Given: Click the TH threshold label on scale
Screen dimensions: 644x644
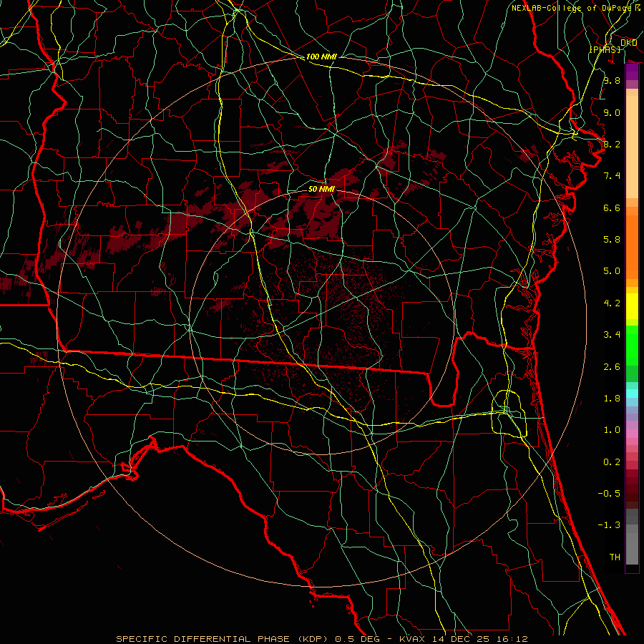Looking at the screenshot, I should click(615, 557).
